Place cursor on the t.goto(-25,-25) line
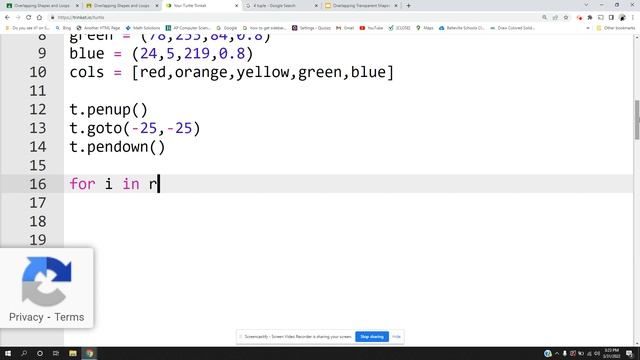640x360 pixels. tap(135, 128)
